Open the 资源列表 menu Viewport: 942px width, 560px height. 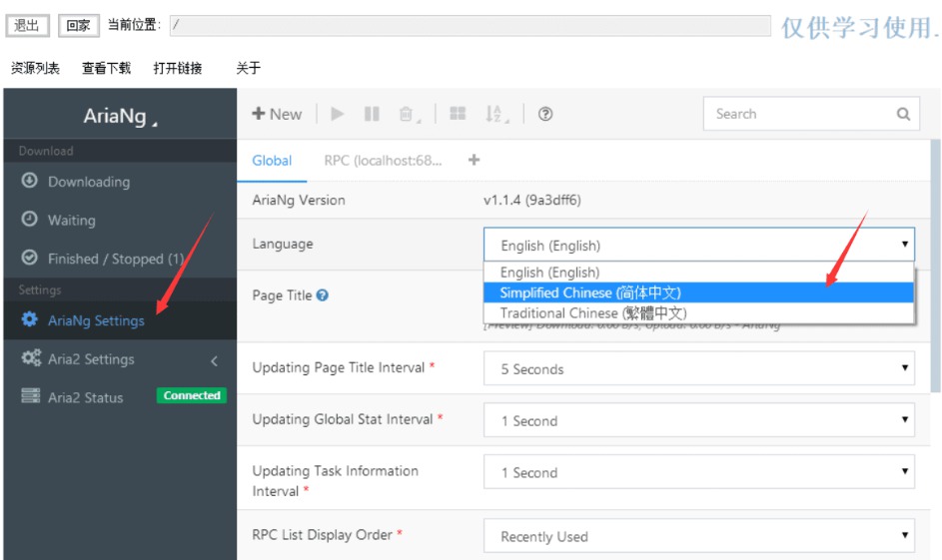click(35, 68)
